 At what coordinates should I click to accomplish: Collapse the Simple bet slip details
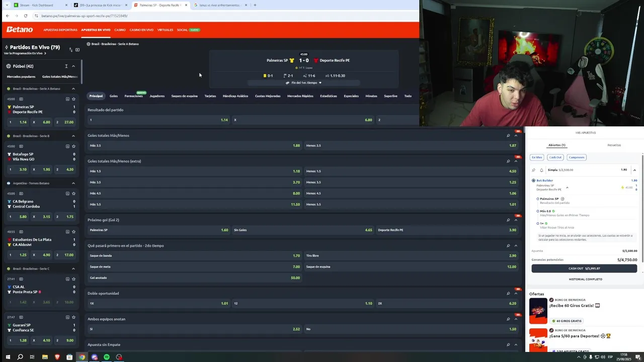click(634, 170)
